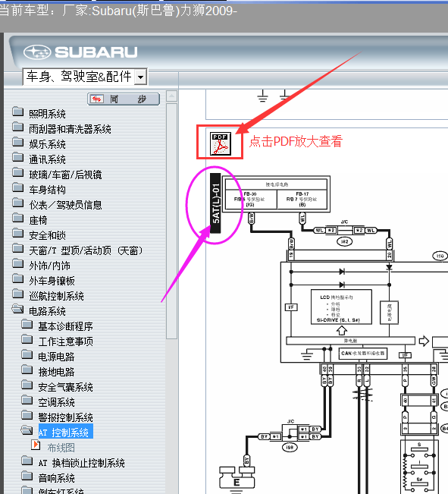Select the 音响系统 tree label

pos(56,478)
